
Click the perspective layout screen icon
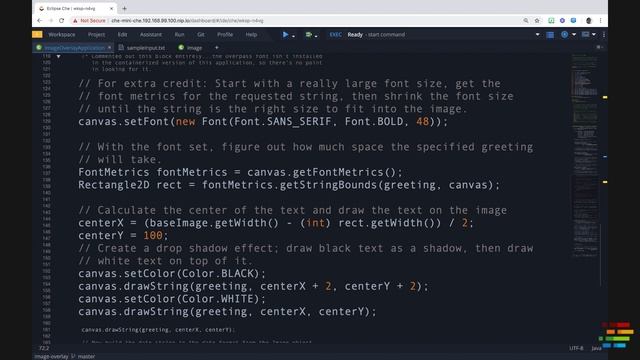point(585,35)
